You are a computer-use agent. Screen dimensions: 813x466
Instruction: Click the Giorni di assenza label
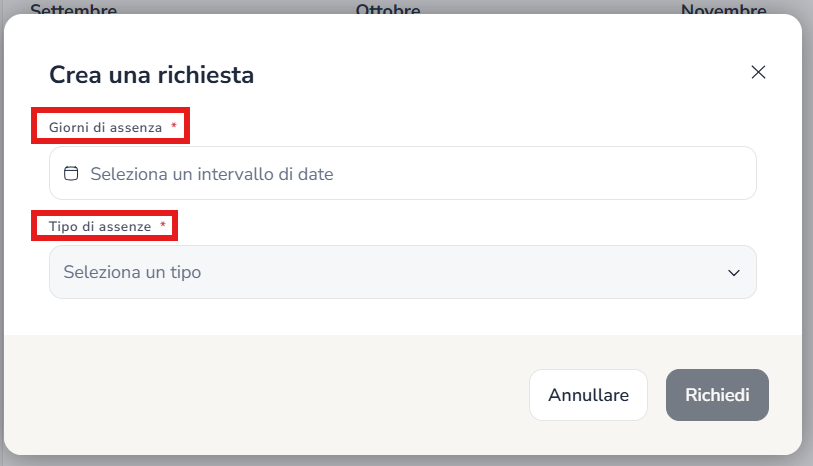pos(105,127)
